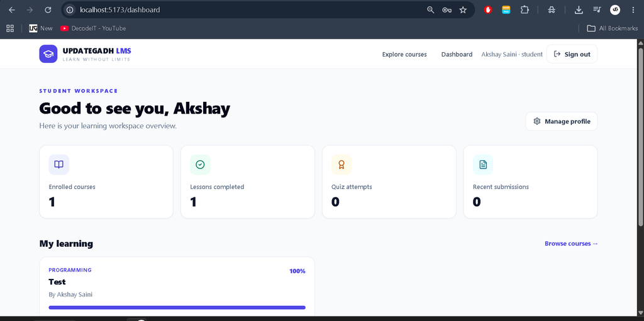Open the New bookmark
The height and width of the screenshot is (321, 644).
[41, 28]
